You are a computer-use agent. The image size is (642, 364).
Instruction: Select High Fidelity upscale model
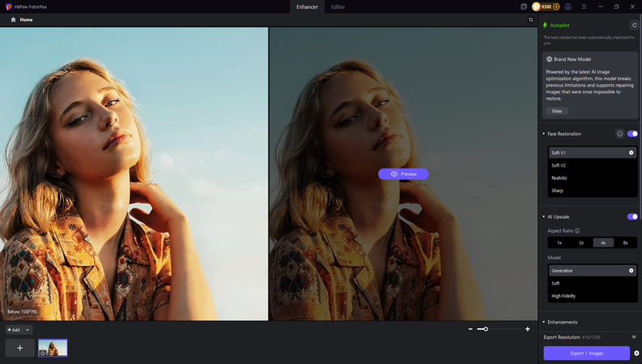(x=592, y=296)
